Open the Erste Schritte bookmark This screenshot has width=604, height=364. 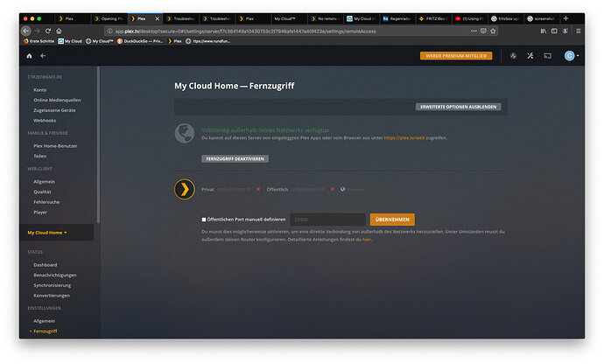39,41
